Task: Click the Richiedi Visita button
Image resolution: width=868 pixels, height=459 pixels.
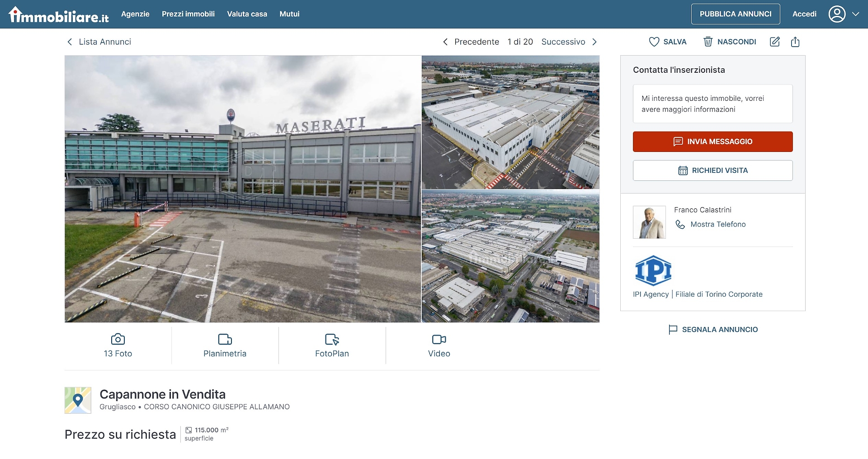Action: (712, 170)
